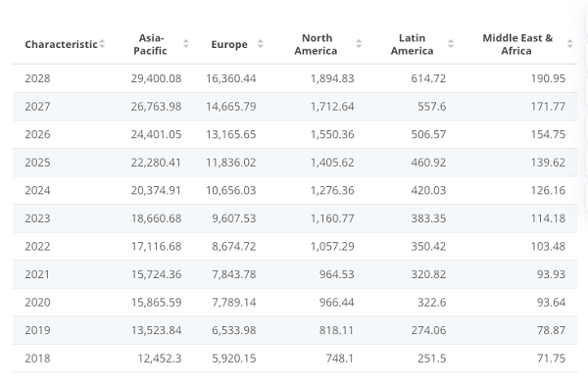
Task: Click the Europe column sort arrows
Action: [x=261, y=44]
